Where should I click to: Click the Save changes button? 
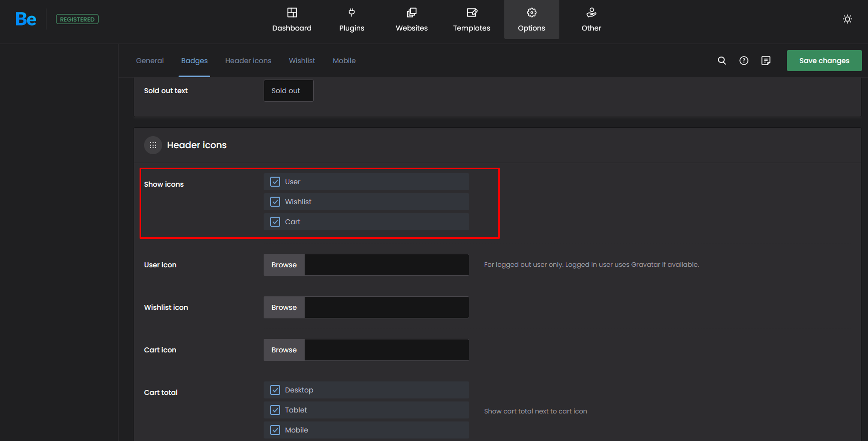(x=824, y=61)
